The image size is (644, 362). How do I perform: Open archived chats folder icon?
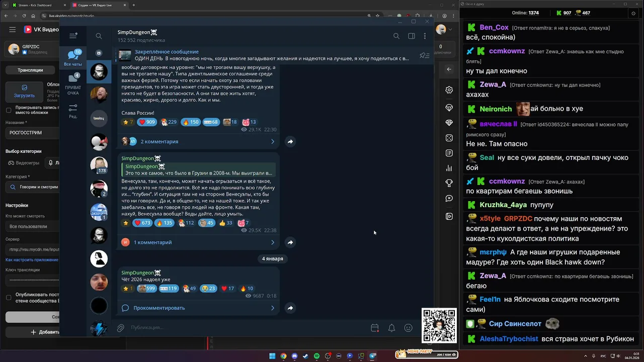click(99, 53)
